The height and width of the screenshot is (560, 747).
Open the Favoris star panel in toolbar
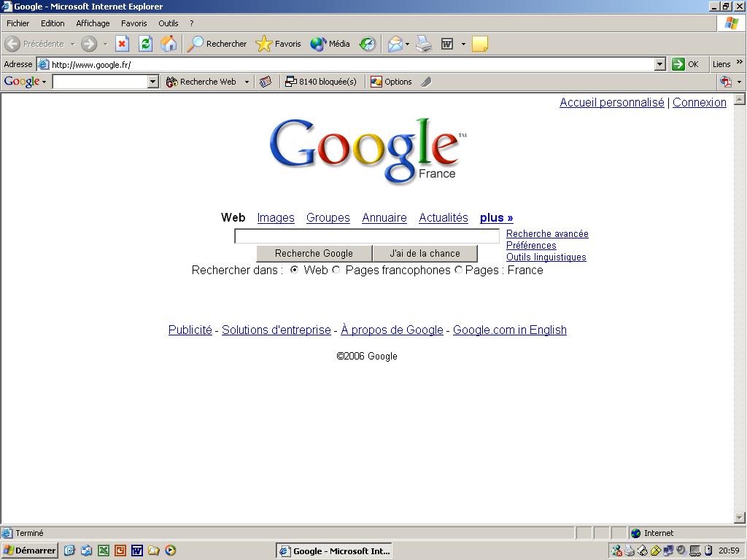[x=278, y=44]
